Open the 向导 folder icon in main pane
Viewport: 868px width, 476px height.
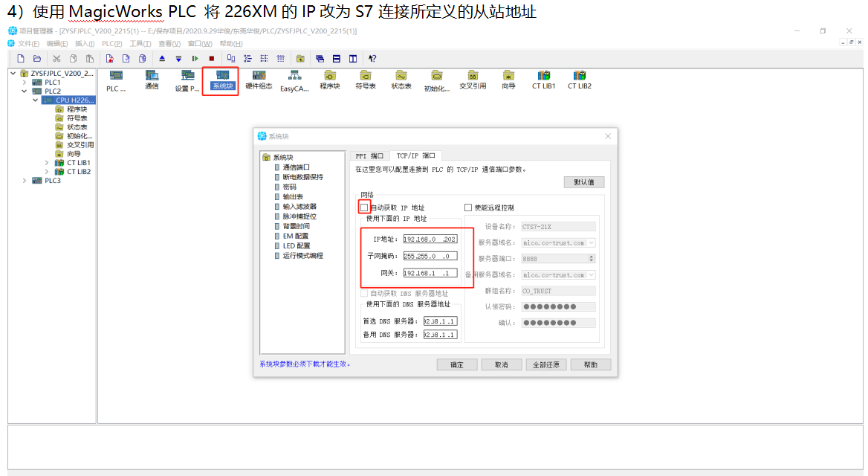(x=508, y=80)
